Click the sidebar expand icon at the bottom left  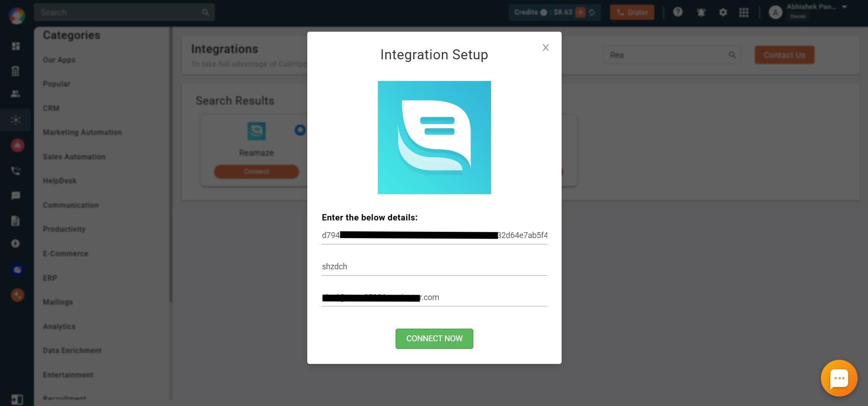pos(17,399)
